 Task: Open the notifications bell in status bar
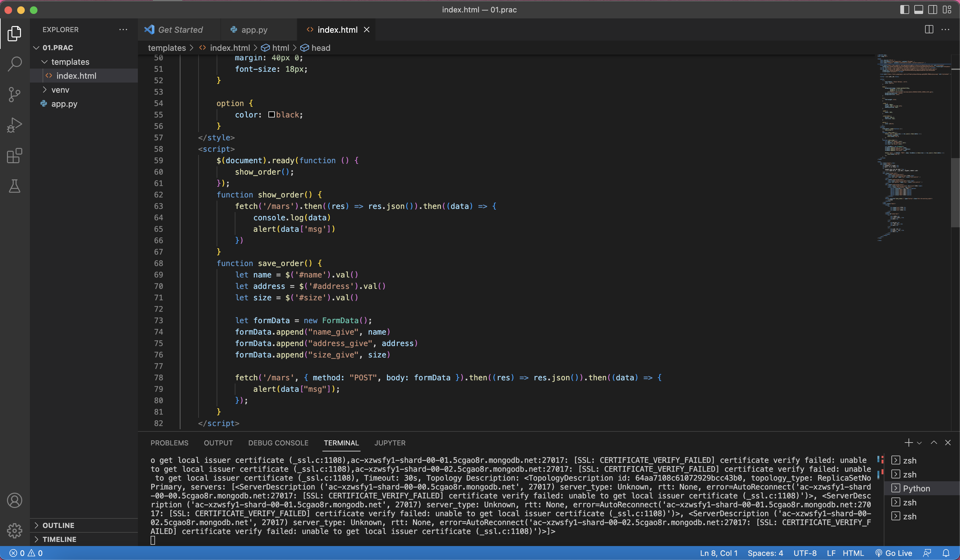point(946,553)
